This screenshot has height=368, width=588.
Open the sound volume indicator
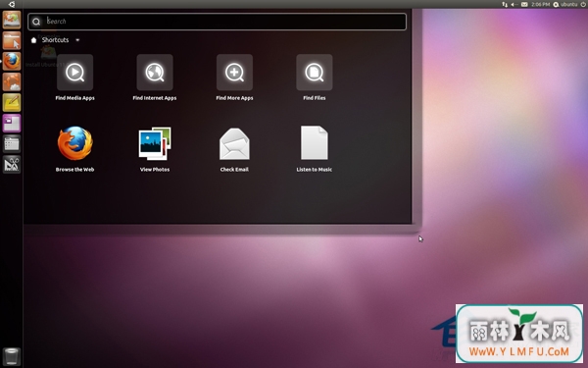[x=514, y=5]
